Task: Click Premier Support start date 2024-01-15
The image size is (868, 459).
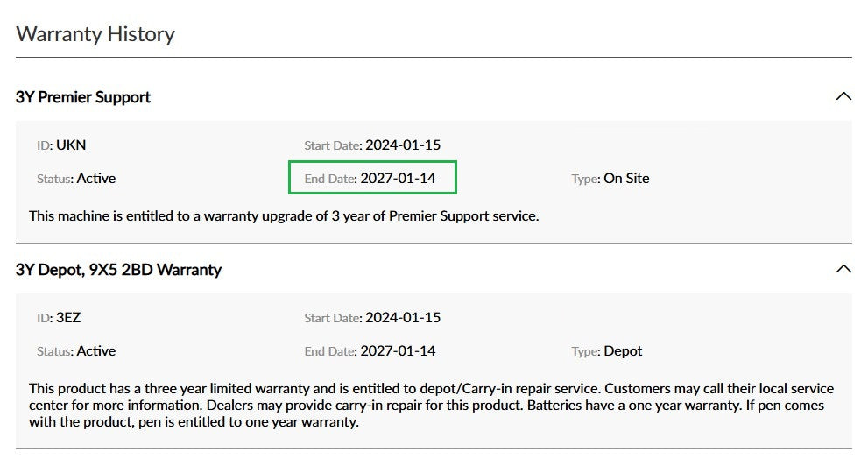Action: tap(402, 145)
